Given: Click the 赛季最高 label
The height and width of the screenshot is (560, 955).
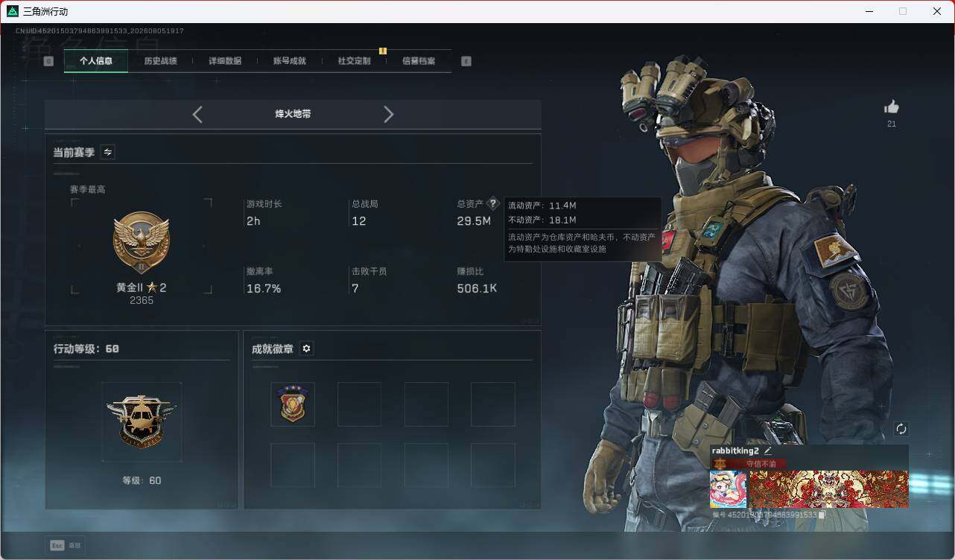Looking at the screenshot, I should click(88, 189).
